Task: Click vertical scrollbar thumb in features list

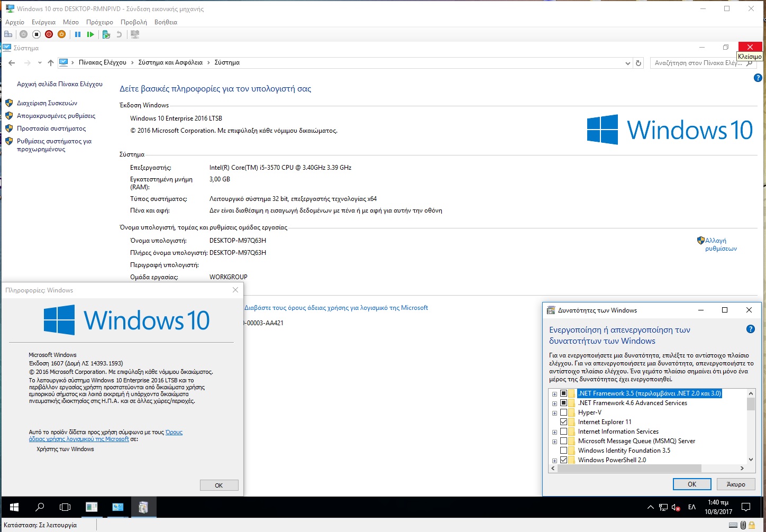Action: click(751, 404)
